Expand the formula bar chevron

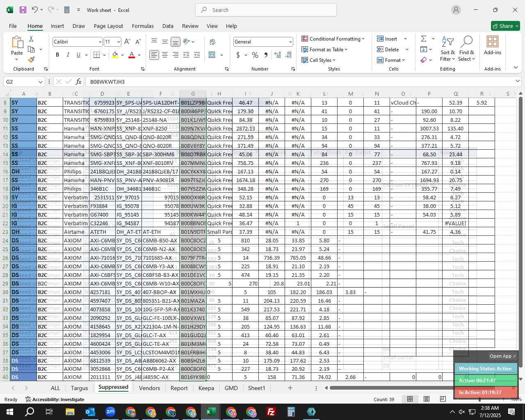point(518,81)
